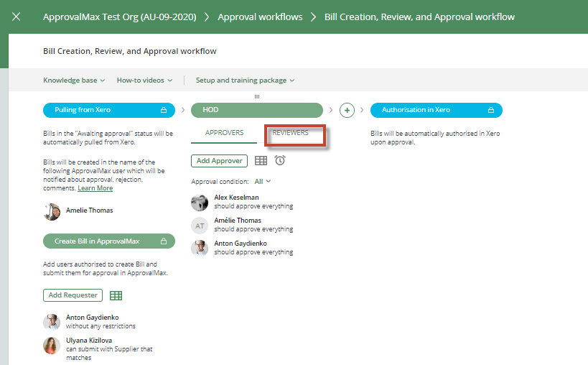Click Ulyana Kizilova's submit with Supplier rule
The image size is (588, 365).
click(x=109, y=354)
